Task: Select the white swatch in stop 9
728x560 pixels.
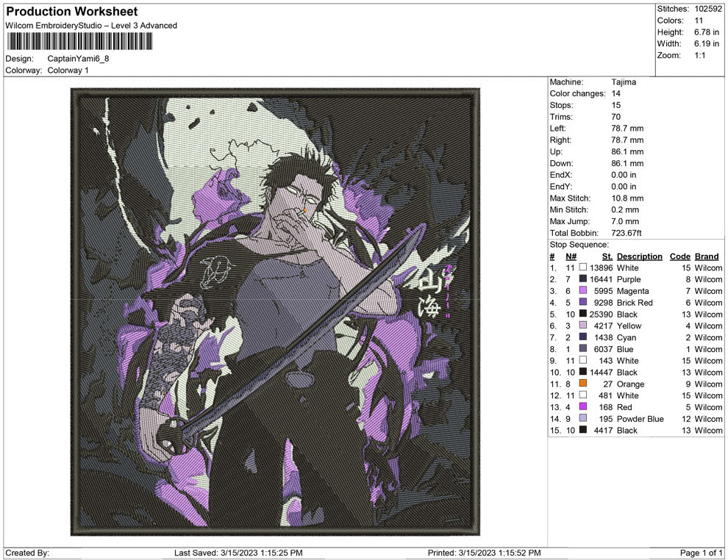Action: pos(582,360)
